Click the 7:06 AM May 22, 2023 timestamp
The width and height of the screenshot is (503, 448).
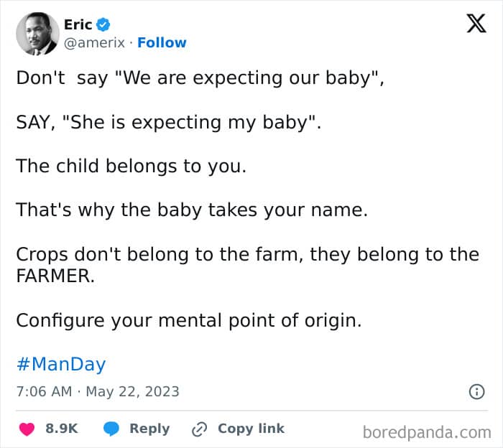point(98,392)
